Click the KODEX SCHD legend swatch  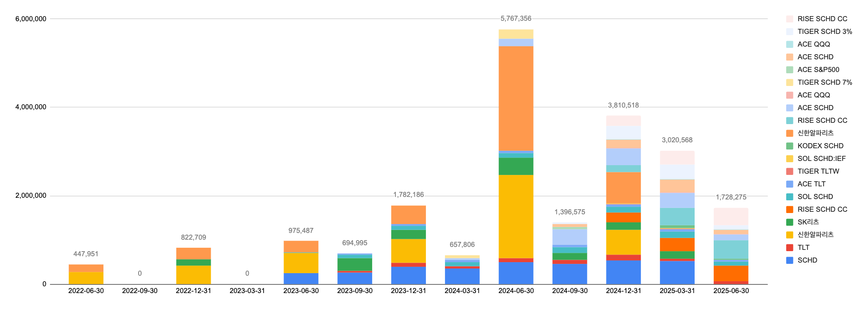pyautogui.click(x=790, y=146)
